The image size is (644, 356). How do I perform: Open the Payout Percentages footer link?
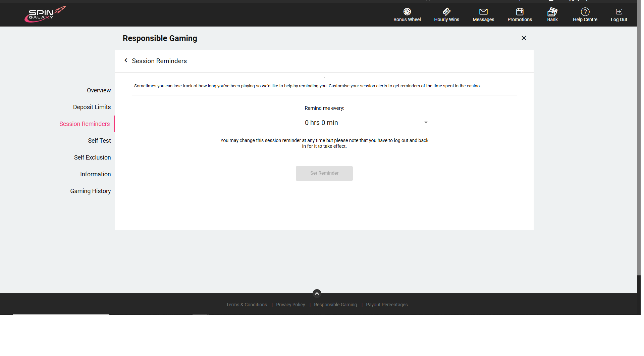[x=387, y=305]
